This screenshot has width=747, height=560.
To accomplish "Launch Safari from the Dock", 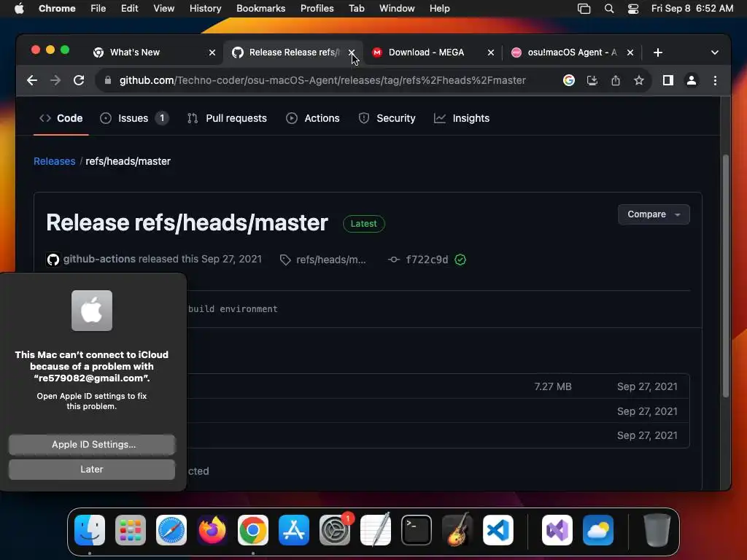I will (171, 530).
